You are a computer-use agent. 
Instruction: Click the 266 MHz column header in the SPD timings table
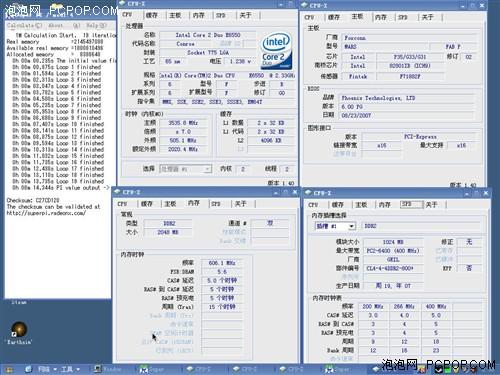coord(404,306)
